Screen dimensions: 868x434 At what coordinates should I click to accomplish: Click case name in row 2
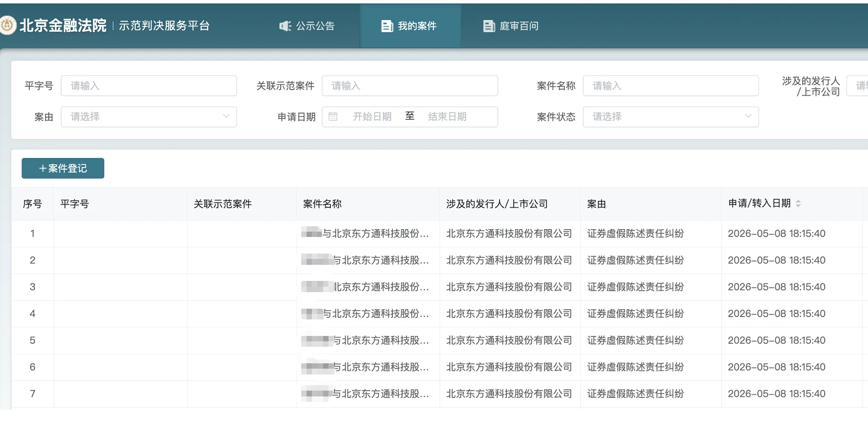point(366,260)
